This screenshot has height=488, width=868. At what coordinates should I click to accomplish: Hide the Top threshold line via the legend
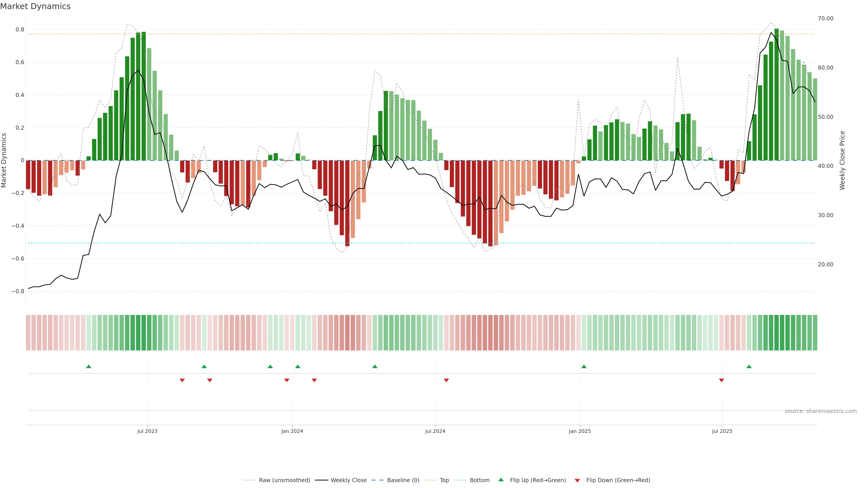(444, 480)
